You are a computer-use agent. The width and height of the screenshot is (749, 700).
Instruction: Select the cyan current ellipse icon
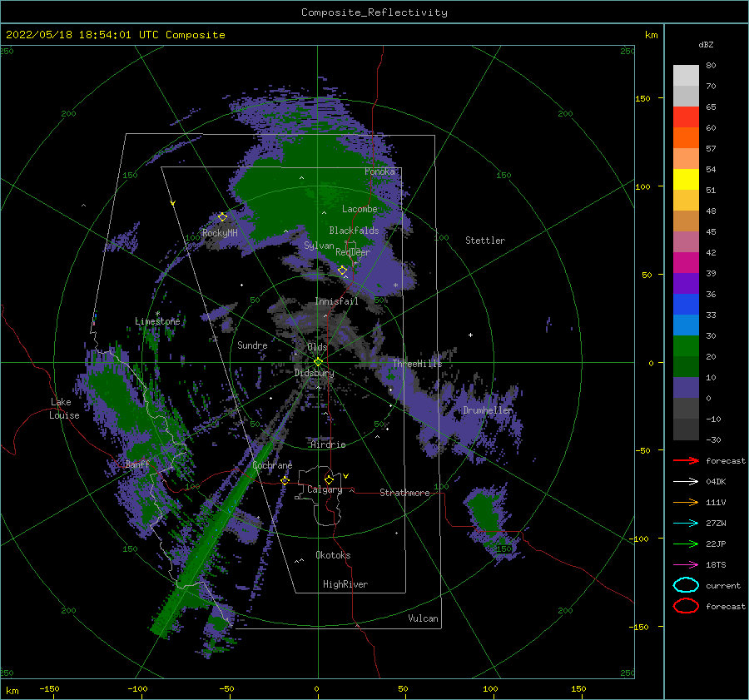coord(686,585)
